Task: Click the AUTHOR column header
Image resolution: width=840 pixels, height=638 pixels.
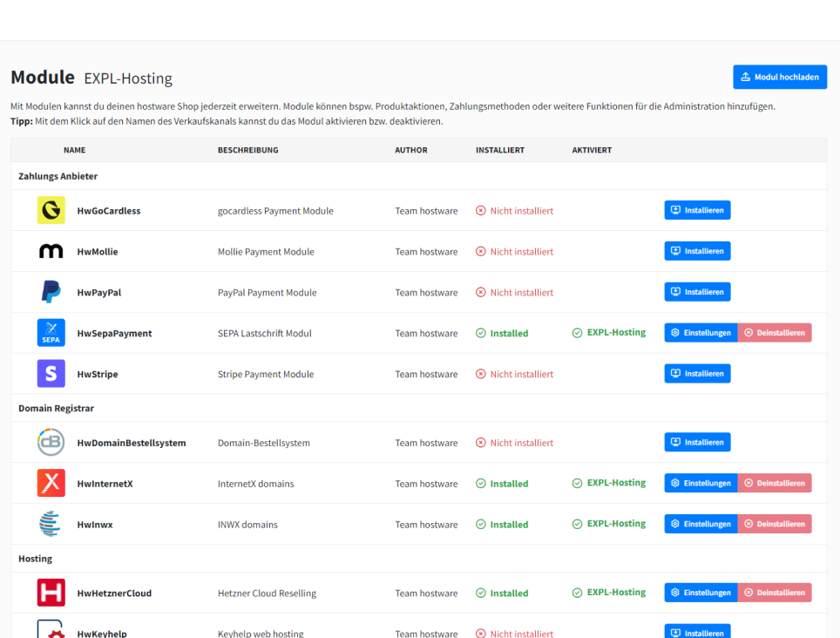Action: point(411,150)
